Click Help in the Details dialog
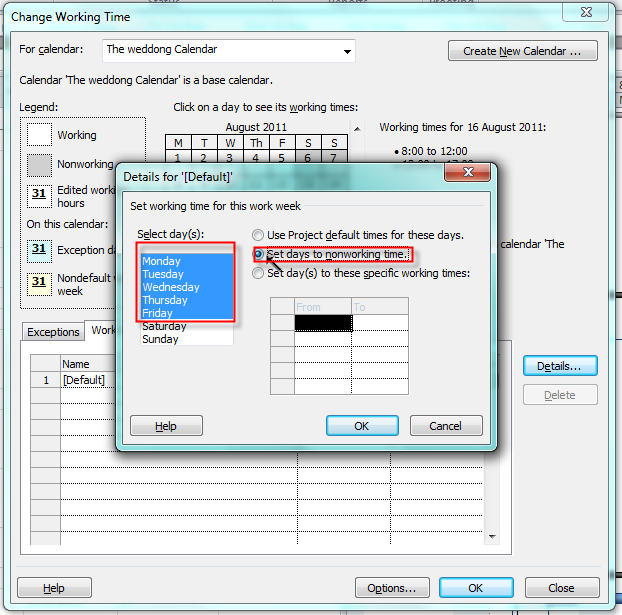The image size is (622, 615). [x=166, y=425]
